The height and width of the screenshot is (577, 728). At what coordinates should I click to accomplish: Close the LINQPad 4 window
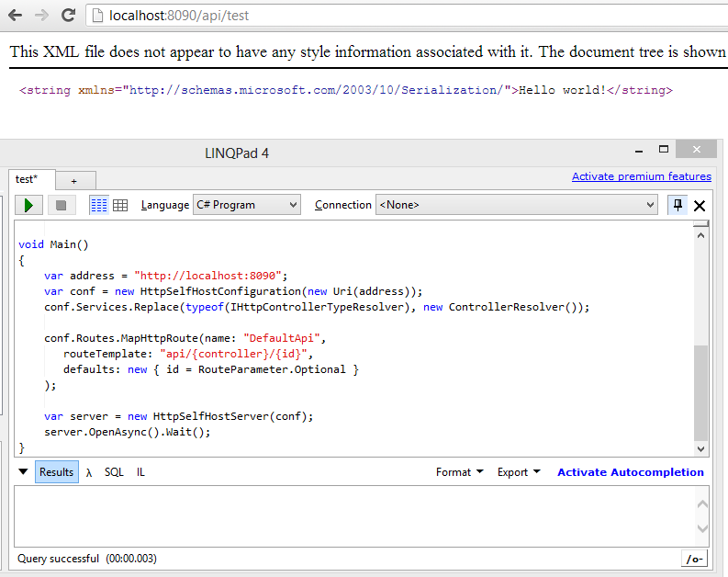[x=696, y=149]
